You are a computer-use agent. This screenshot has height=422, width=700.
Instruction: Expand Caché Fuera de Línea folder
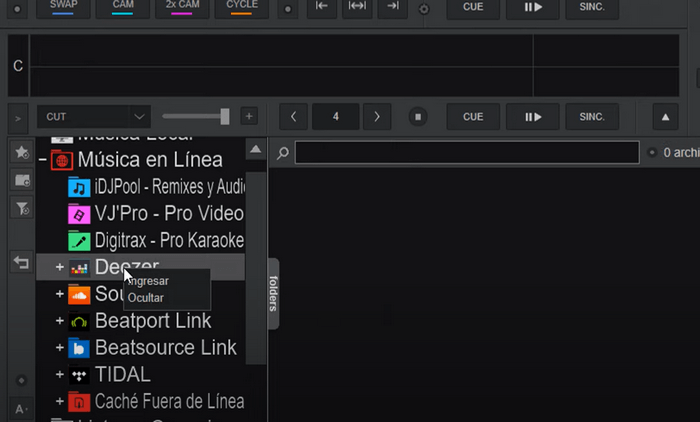(x=59, y=401)
